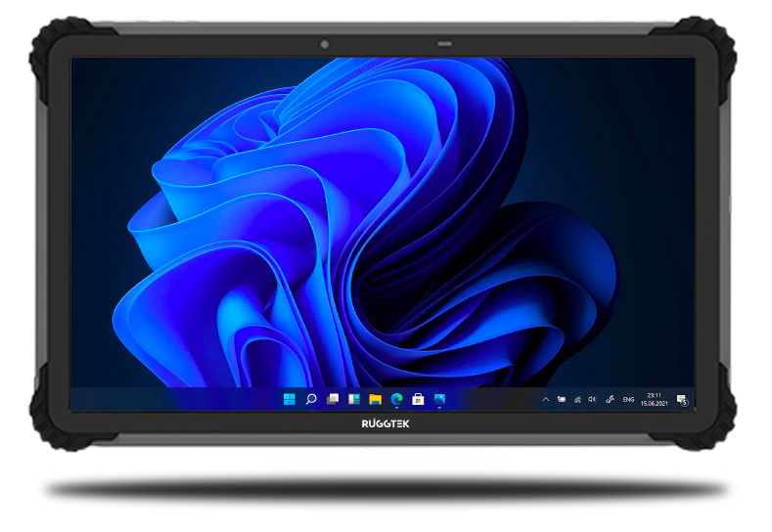The image size is (772, 532).
Task: Launch Microsoft Edge browser
Action: [397, 399]
